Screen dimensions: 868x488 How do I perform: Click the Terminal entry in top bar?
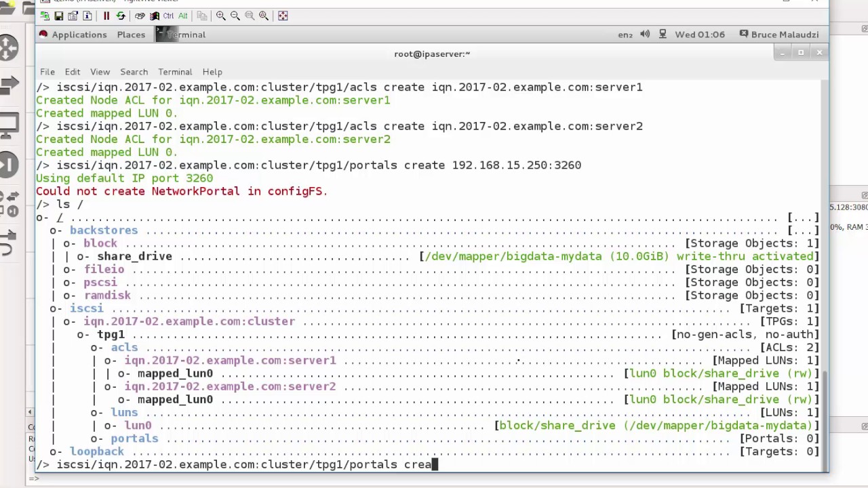(x=181, y=35)
